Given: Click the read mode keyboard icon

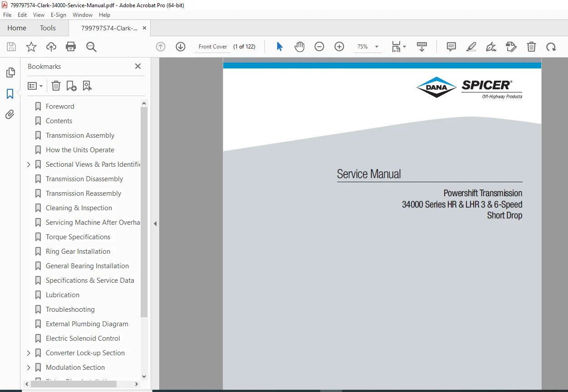Looking at the screenshot, I should point(422,47).
